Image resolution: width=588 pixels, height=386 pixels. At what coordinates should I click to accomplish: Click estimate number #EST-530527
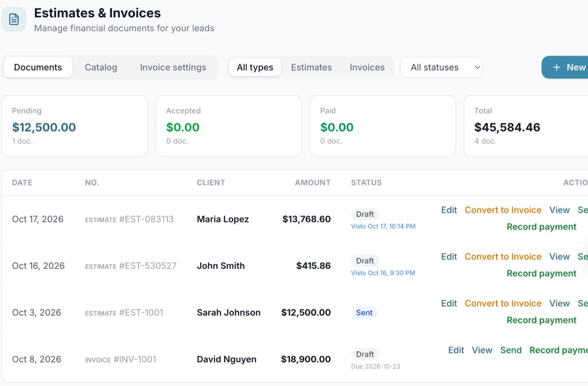[148, 266]
